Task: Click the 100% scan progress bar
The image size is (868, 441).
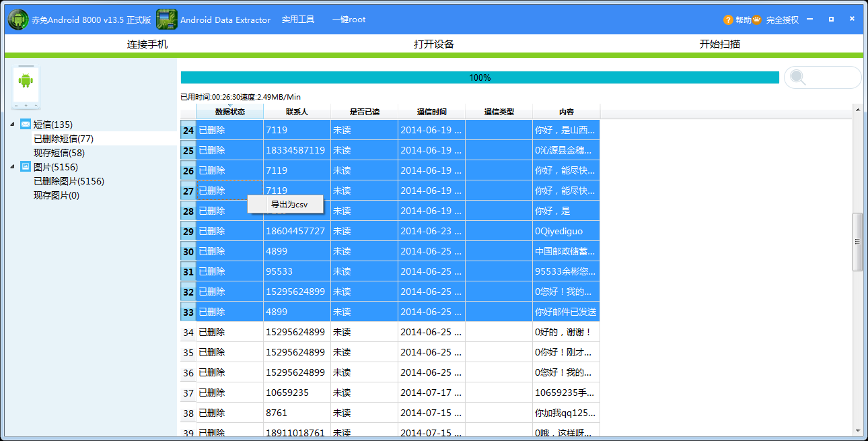Action: tap(480, 77)
